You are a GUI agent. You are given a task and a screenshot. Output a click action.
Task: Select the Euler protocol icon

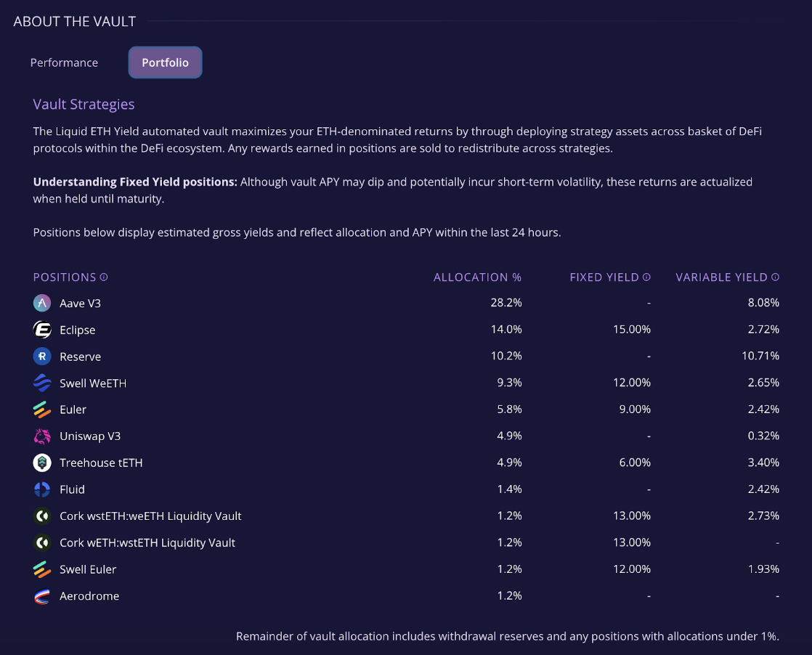point(41,409)
